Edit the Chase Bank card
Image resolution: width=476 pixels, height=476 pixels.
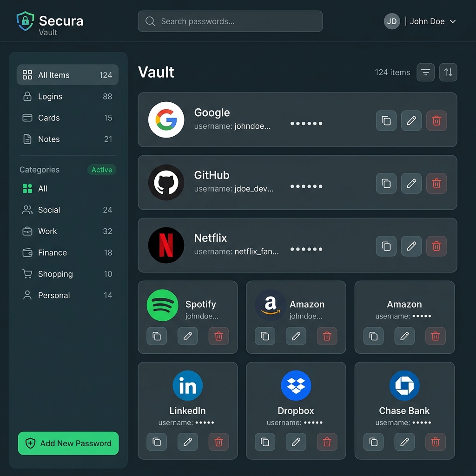404,442
